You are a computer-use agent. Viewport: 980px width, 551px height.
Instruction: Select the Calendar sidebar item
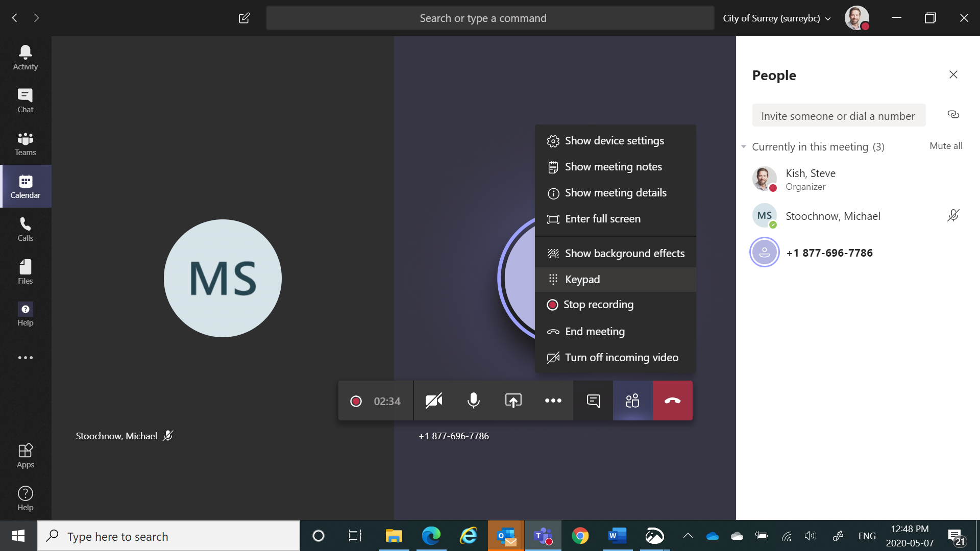pos(26,186)
